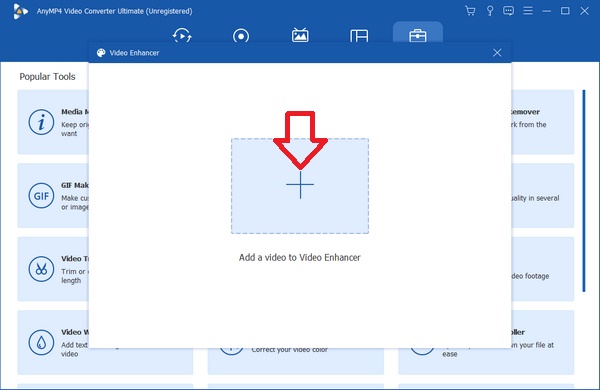Viewport: 600px width, 390px height.
Task: Select the watermark Remover tool card
Action: (543, 122)
